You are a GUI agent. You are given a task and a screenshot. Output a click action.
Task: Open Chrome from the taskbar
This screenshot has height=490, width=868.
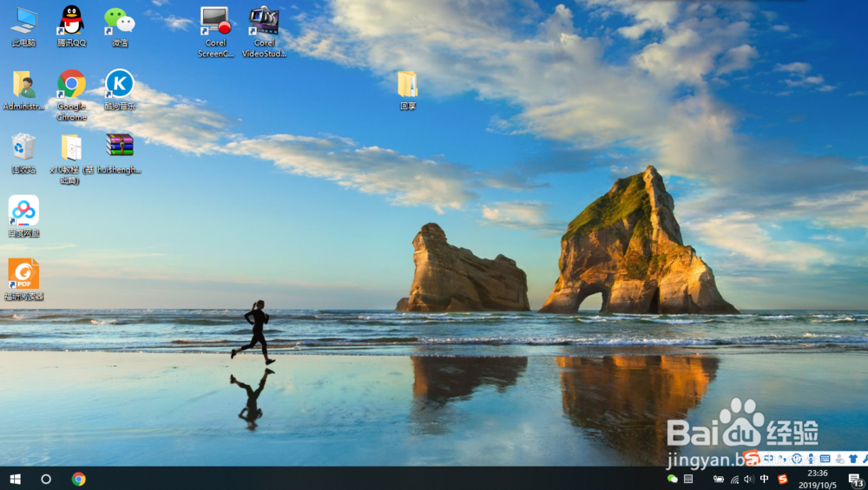[79, 479]
